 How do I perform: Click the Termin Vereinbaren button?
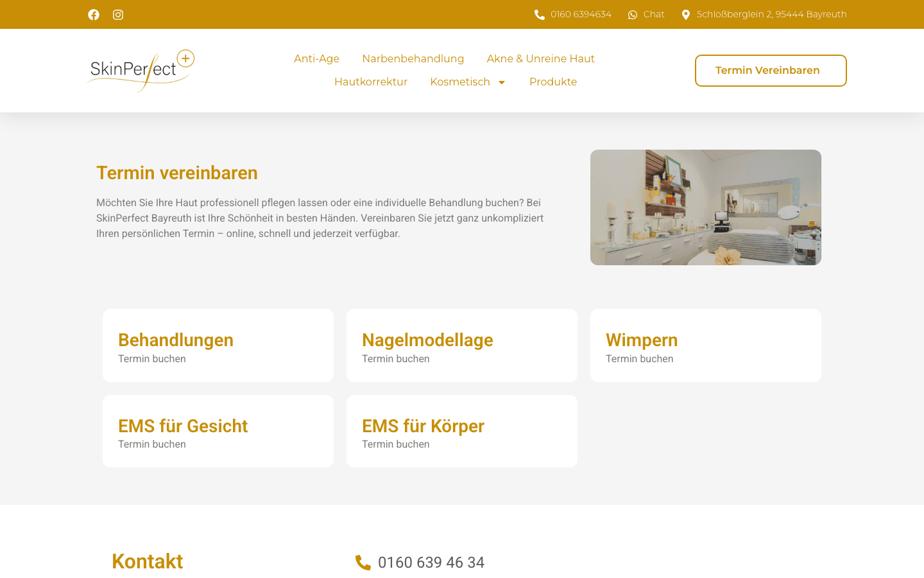[771, 71]
